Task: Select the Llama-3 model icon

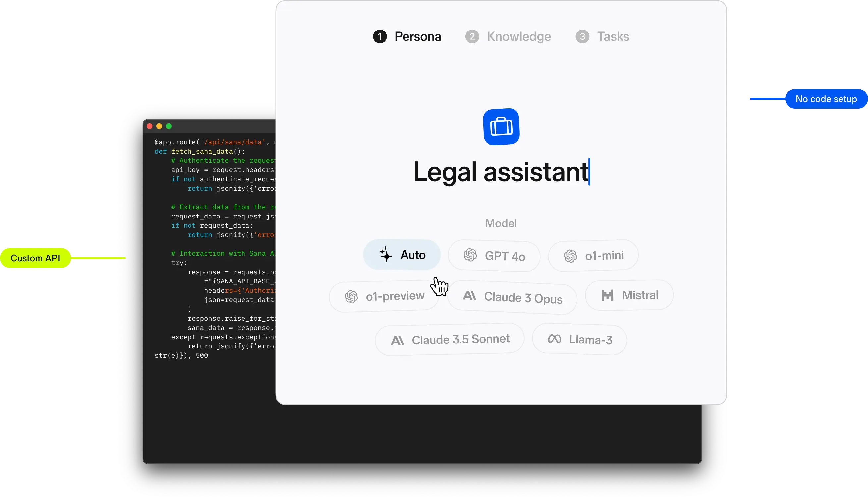Action: (x=554, y=339)
